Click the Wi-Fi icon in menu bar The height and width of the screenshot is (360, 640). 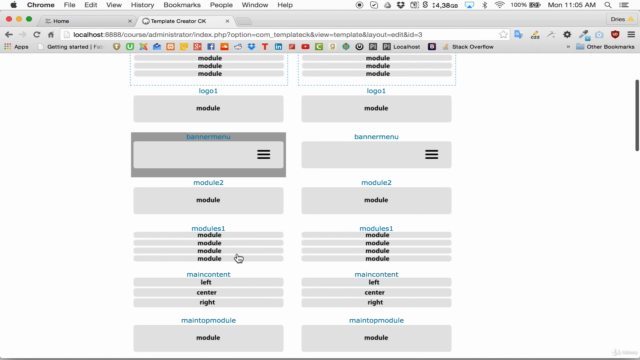[x=499, y=5]
